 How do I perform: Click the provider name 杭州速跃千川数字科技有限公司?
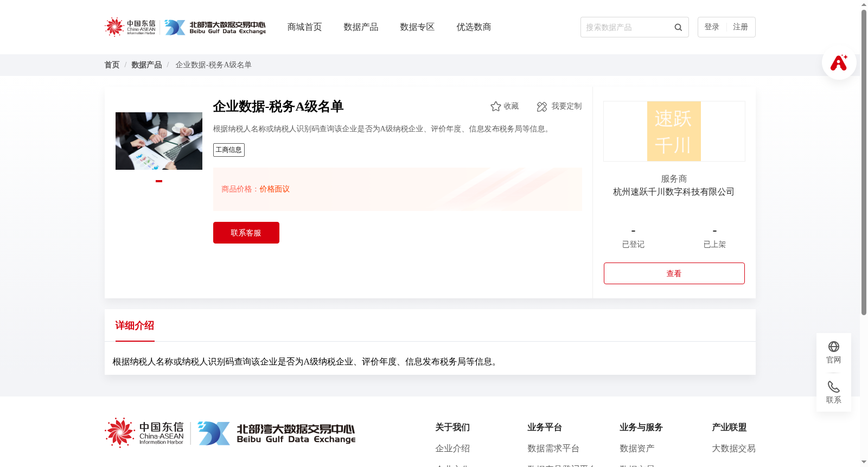(x=674, y=192)
